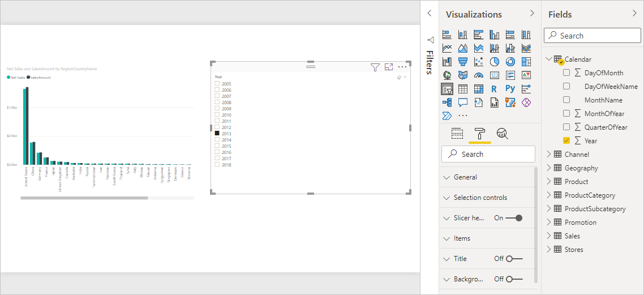This screenshot has height=295, width=644.
Task: Select the Map globe visual
Action: 447,75
